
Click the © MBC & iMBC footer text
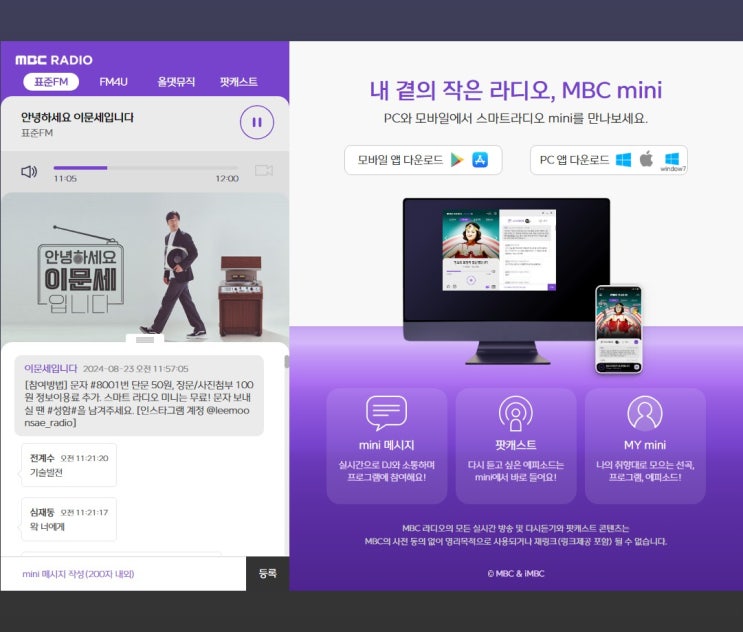516,573
